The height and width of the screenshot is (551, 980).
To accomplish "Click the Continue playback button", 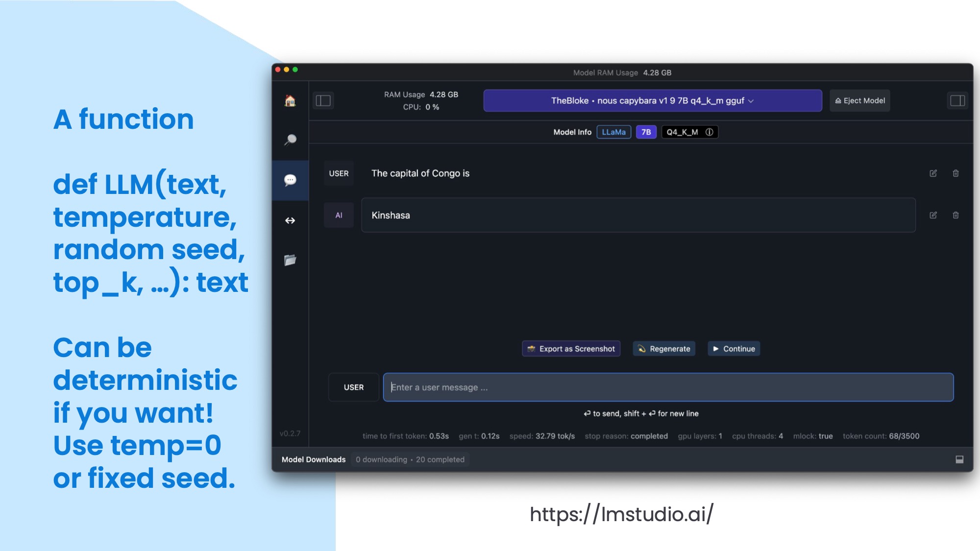I will click(733, 349).
